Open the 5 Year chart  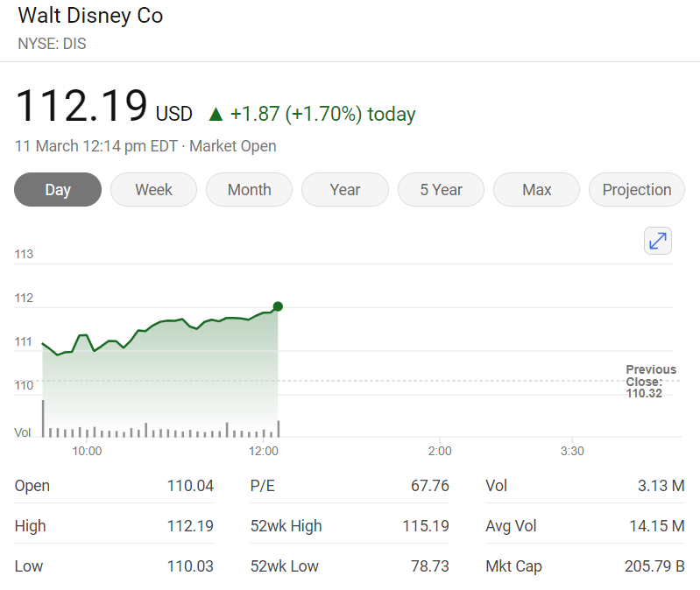coord(441,190)
